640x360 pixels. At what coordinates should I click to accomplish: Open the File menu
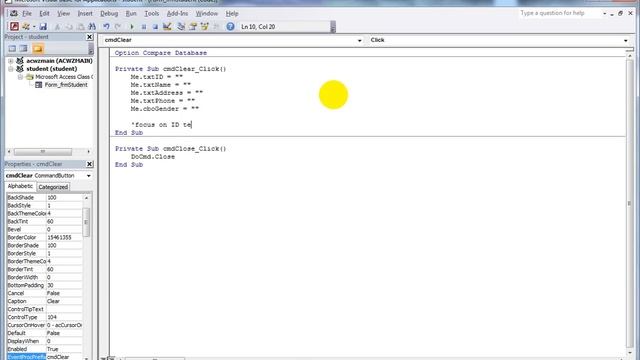27,13
